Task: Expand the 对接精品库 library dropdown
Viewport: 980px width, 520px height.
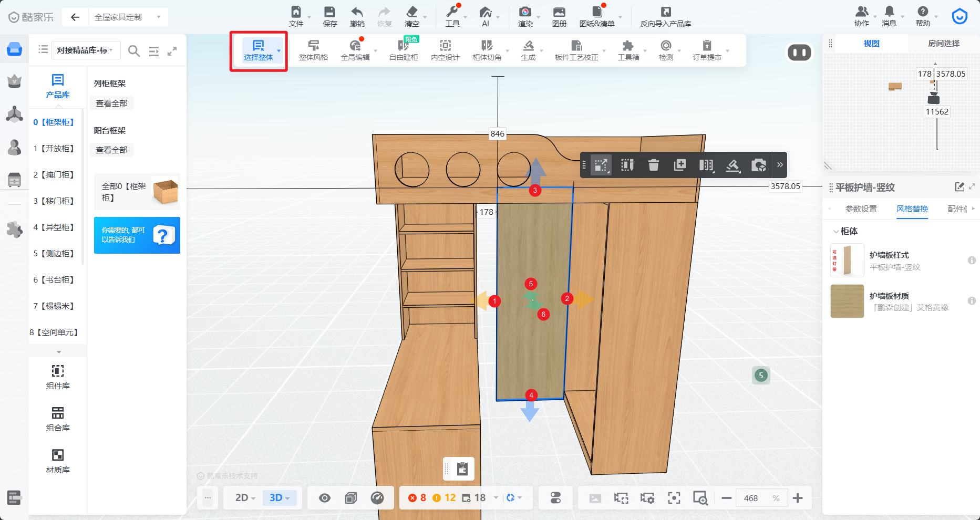Action: click(x=85, y=50)
